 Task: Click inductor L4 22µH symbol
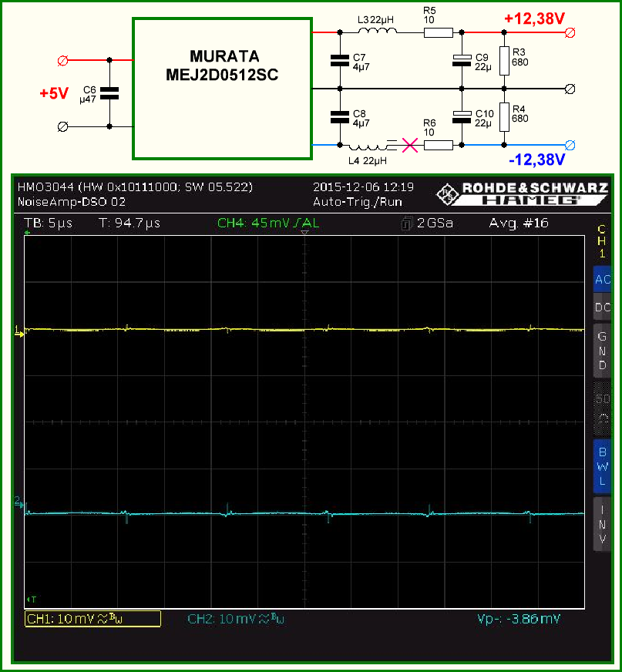click(x=367, y=147)
